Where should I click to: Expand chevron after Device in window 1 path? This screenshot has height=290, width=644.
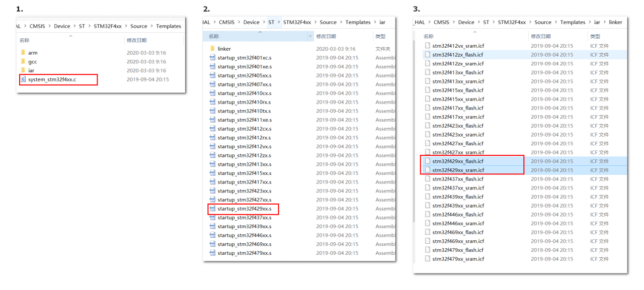pyautogui.click(x=74, y=26)
